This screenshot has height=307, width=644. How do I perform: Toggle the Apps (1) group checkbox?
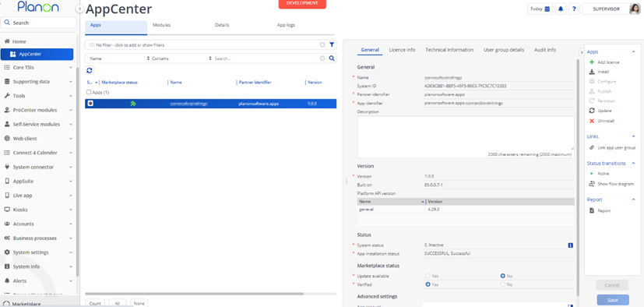tap(89, 93)
